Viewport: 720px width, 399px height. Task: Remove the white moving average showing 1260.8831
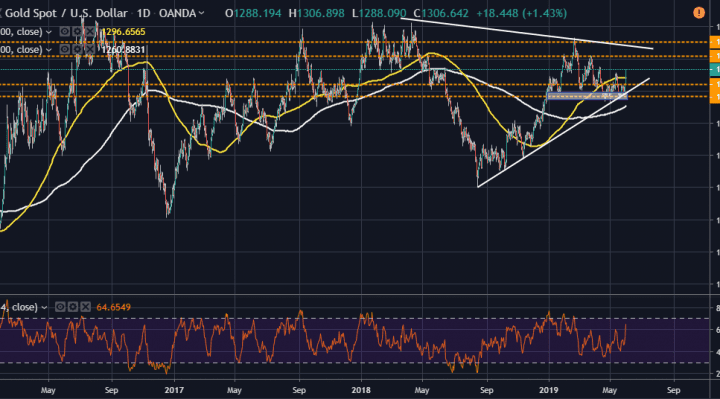[x=90, y=49]
